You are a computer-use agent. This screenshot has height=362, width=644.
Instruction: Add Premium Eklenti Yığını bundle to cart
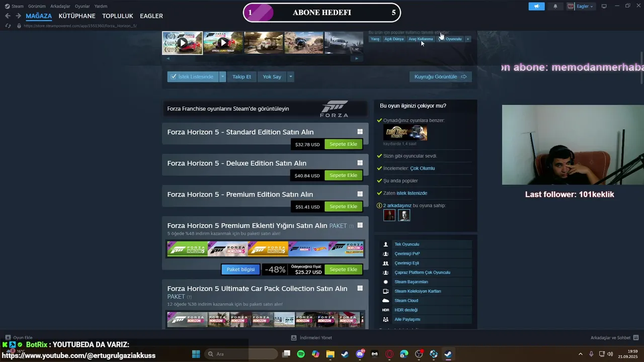coord(343,269)
